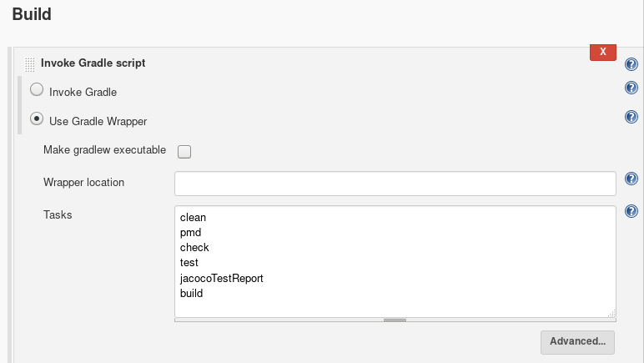Open help for Invoke Gradle script

pyautogui.click(x=631, y=64)
